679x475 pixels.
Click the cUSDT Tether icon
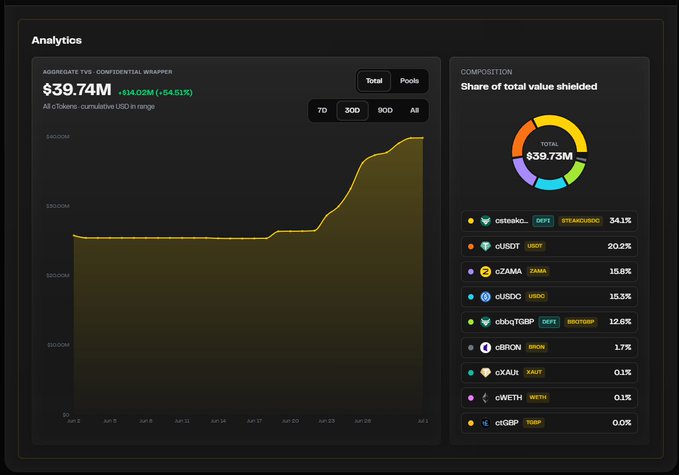point(485,246)
